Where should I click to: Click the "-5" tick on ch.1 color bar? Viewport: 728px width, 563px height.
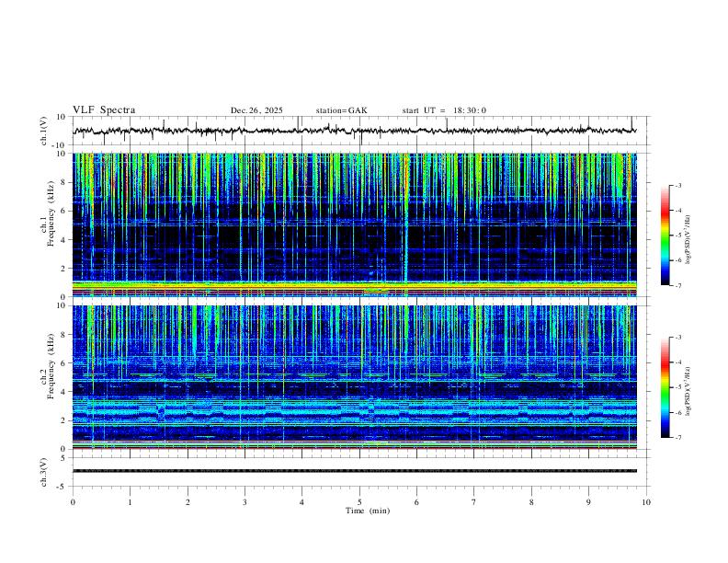tap(678, 236)
